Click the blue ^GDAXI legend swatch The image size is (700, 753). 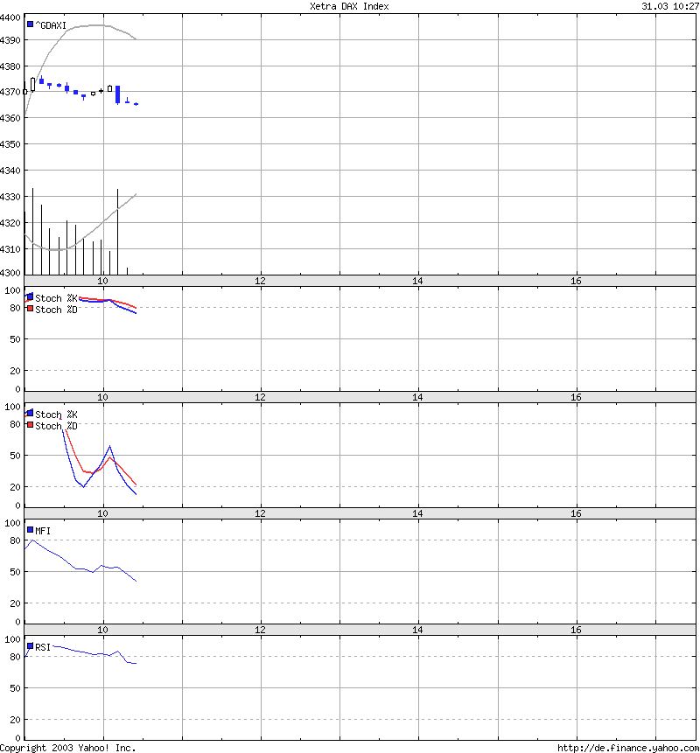(31, 24)
